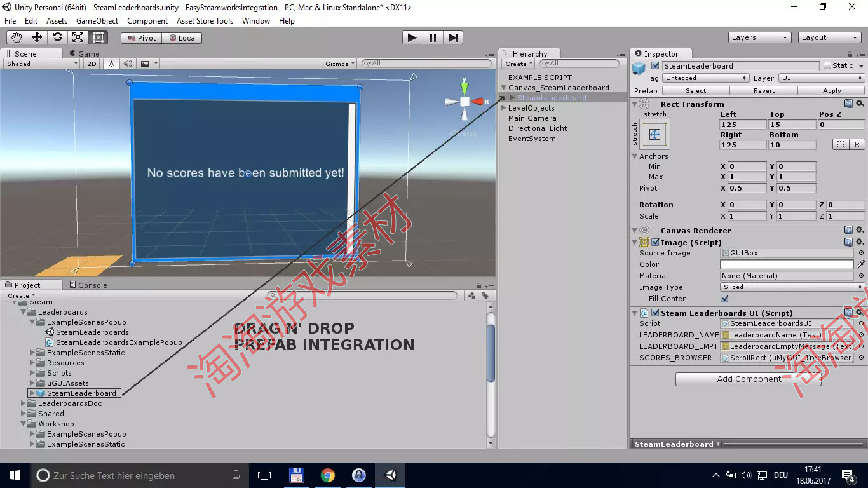Open the Asset Store Tools menu

tap(205, 21)
